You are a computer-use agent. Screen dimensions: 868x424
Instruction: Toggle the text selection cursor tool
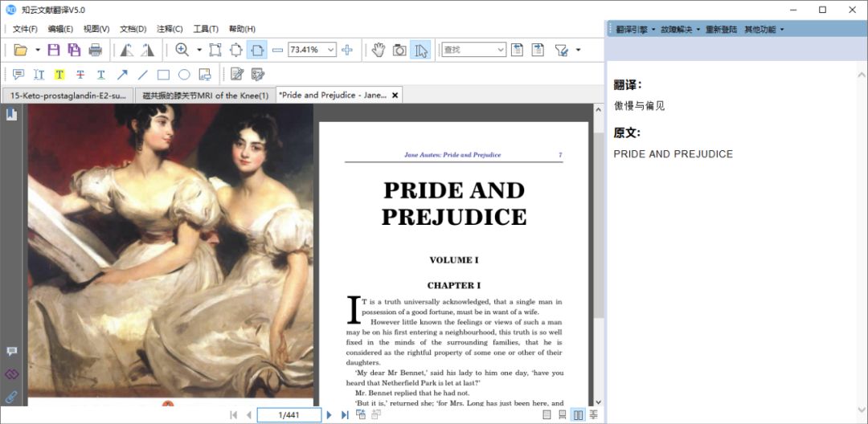pyautogui.click(x=420, y=51)
